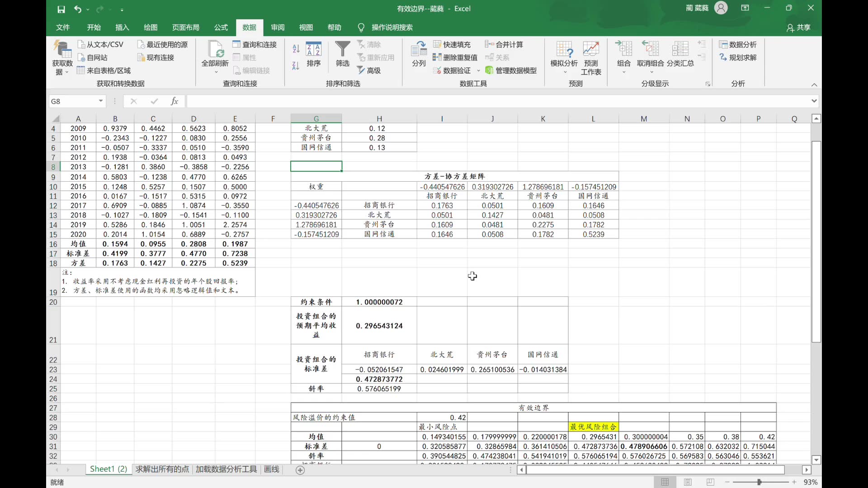Viewport: 868px width, 488px height.
Task: Open sheet tab 加载数据分析工具
Action: (226, 469)
